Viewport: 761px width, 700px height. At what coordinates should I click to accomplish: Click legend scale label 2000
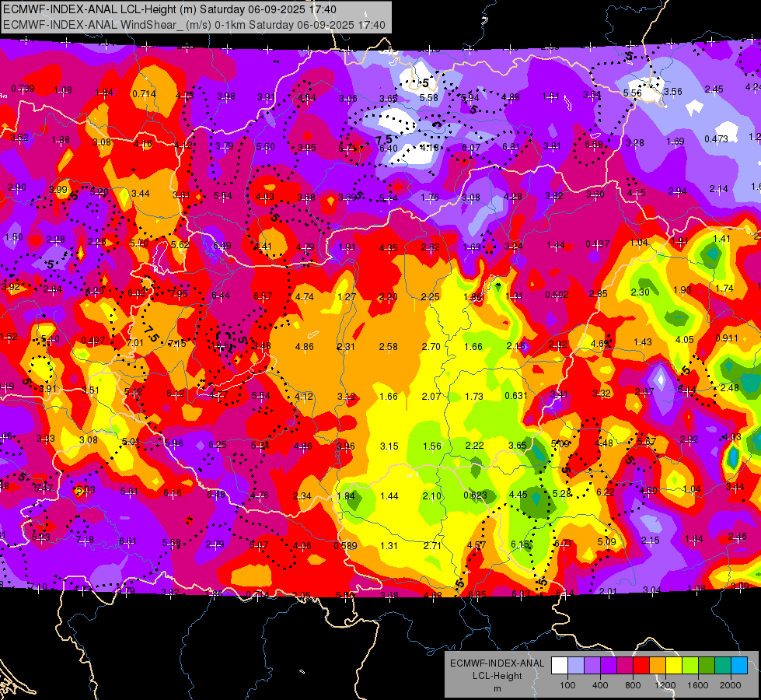click(x=731, y=685)
